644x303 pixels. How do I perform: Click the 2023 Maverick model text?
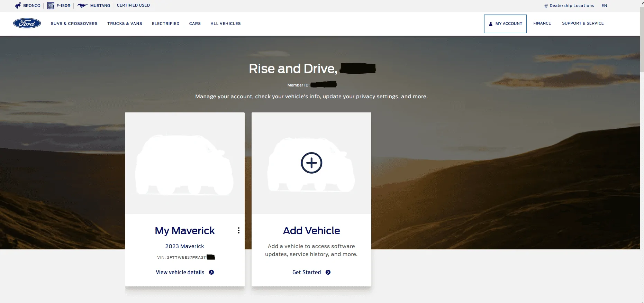(184, 246)
